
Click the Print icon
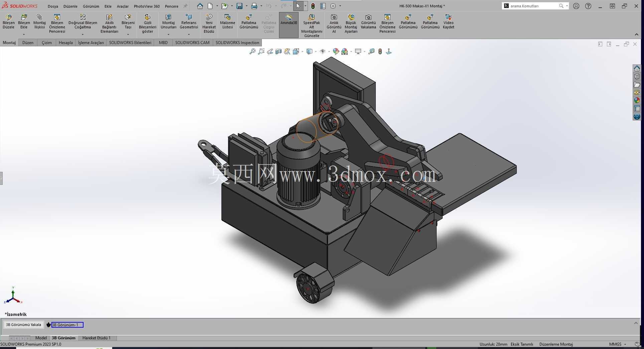point(254,6)
